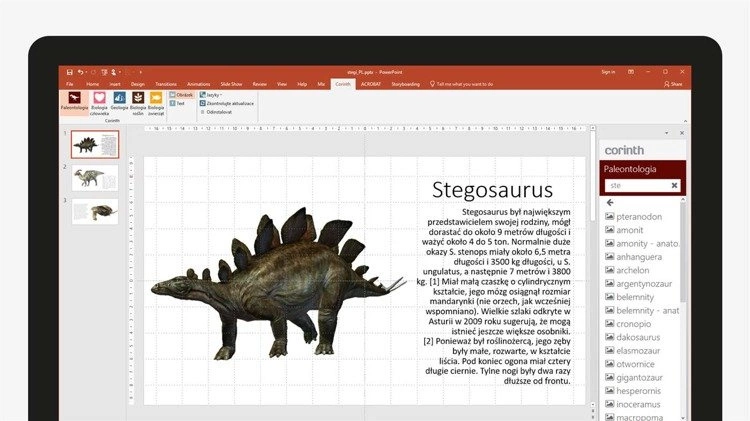The width and height of the screenshot is (750, 421).
Task: Clear the search with the X icon
Action: point(674,185)
